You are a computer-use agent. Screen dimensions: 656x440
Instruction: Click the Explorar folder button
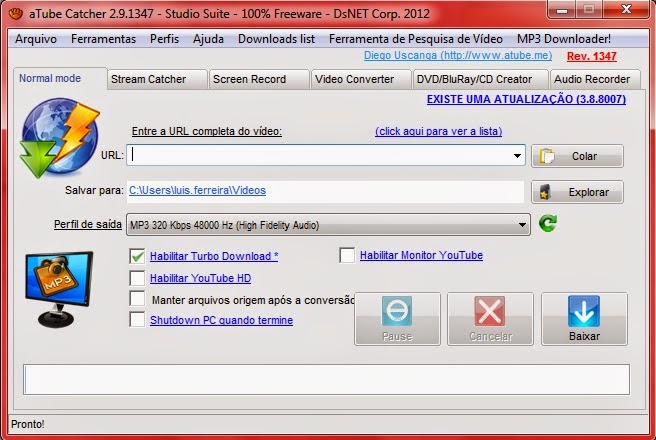[577, 192]
